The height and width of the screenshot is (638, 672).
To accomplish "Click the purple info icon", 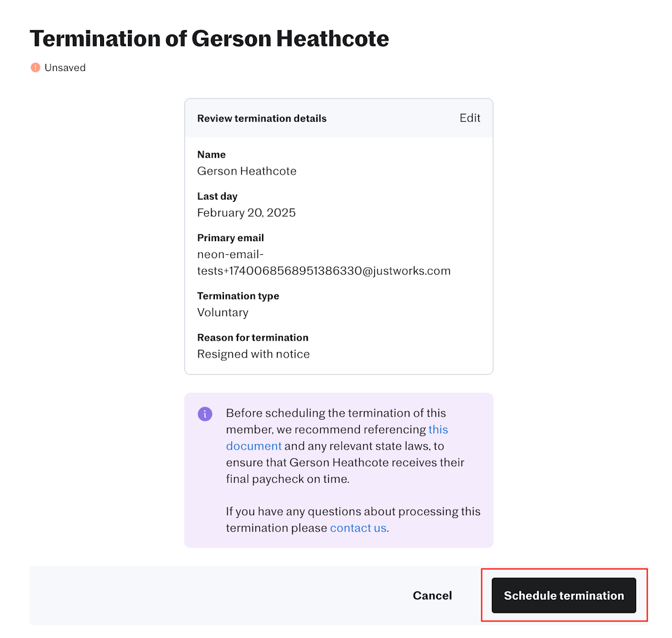I will 205,414.
